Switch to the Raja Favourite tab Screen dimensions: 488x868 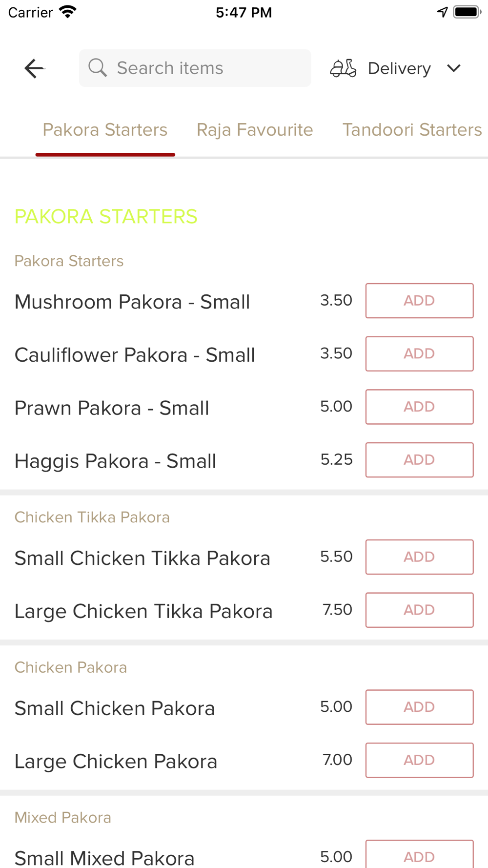tap(255, 130)
